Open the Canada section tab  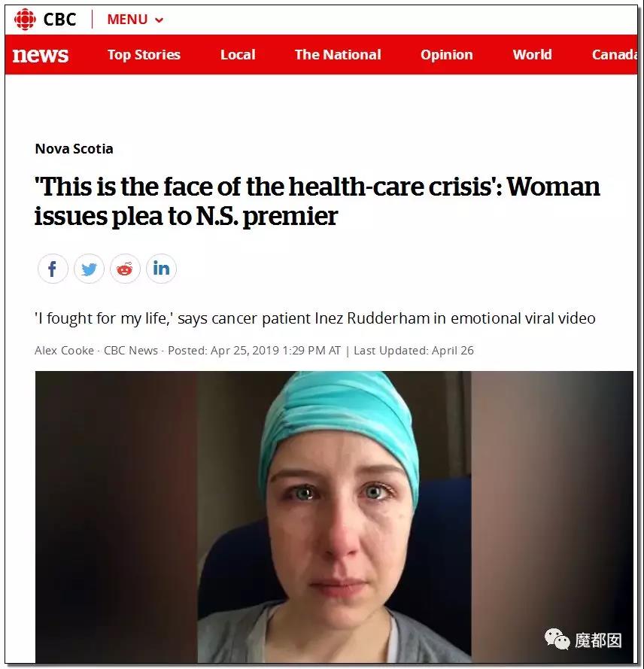click(x=614, y=55)
